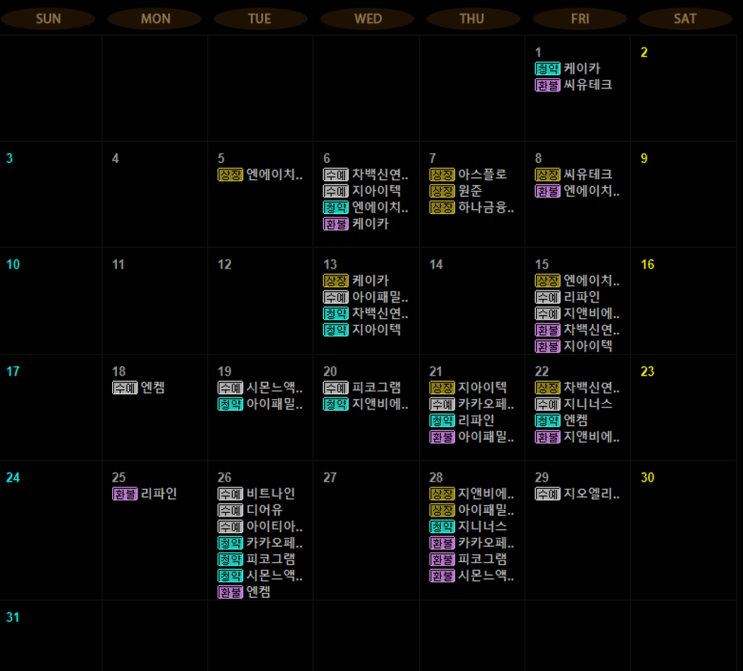Open the 환불 씨유테크 entry on the 1st
The height and width of the screenshot is (671, 743).
[573, 85]
